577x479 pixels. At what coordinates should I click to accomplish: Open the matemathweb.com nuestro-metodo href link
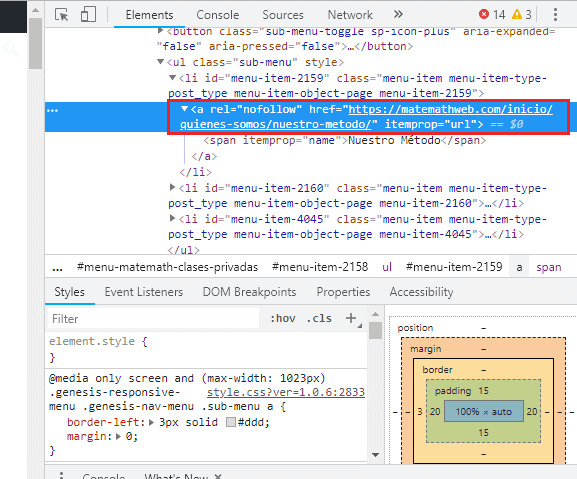click(x=366, y=117)
